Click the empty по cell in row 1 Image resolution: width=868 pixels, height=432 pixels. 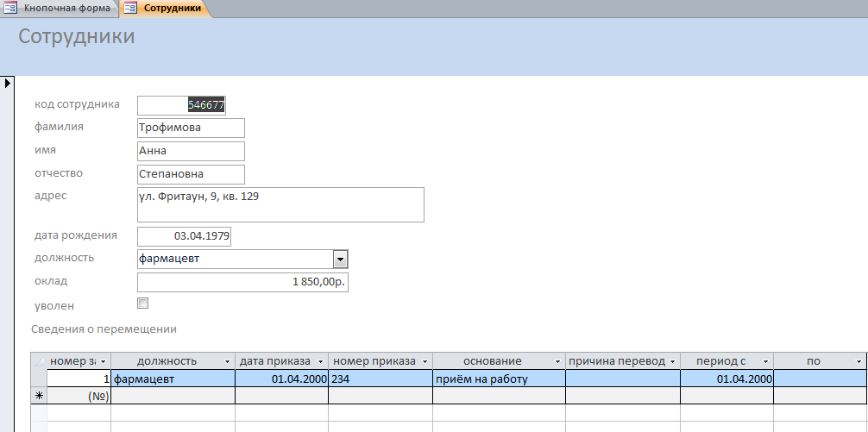[821, 379]
